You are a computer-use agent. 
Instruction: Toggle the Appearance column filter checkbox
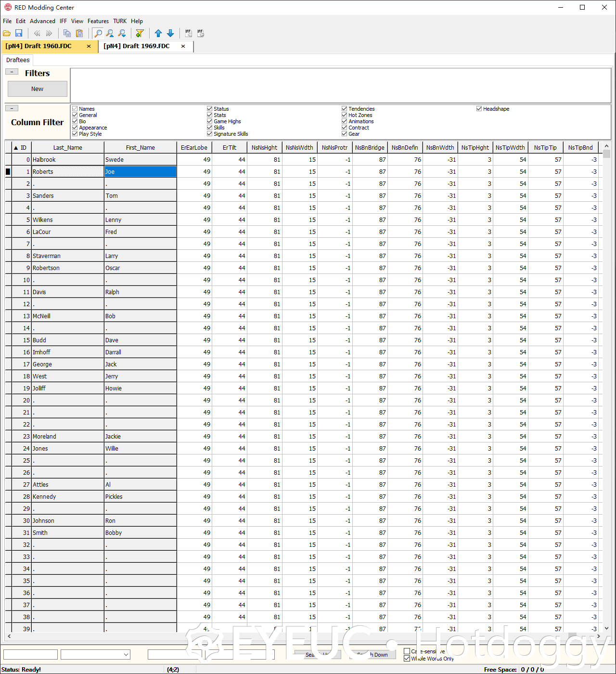[75, 128]
